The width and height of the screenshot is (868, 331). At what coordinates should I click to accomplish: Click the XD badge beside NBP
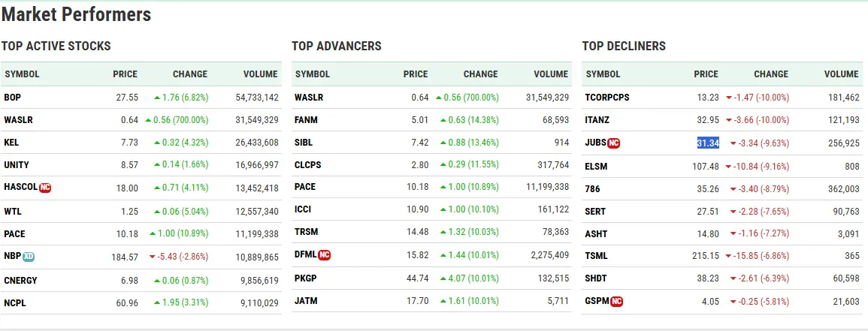[x=29, y=257]
